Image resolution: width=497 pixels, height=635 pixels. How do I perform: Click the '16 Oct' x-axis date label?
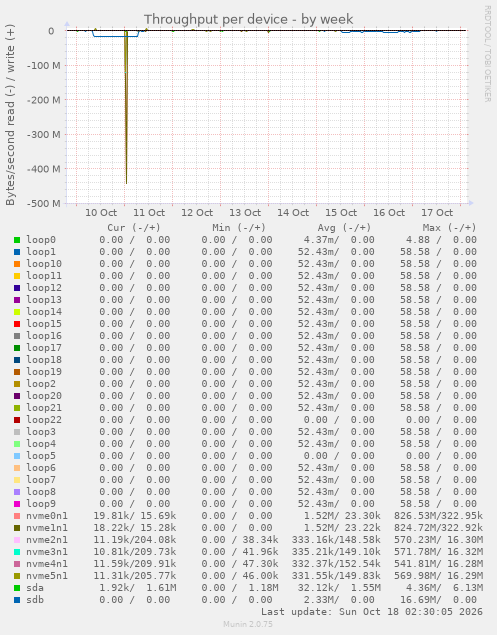click(x=389, y=213)
